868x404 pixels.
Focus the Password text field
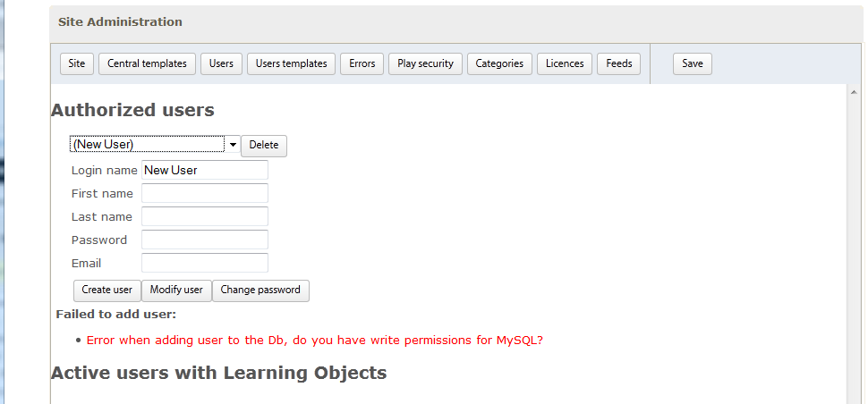tap(205, 240)
